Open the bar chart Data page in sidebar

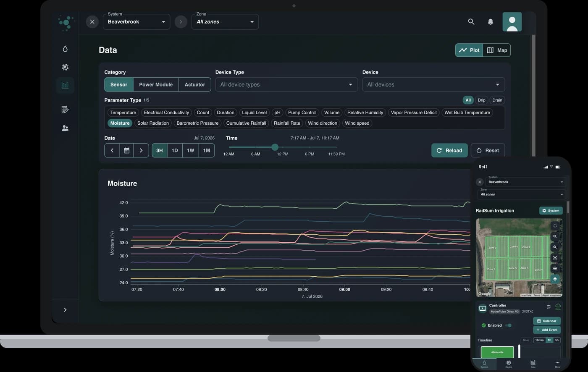[65, 85]
